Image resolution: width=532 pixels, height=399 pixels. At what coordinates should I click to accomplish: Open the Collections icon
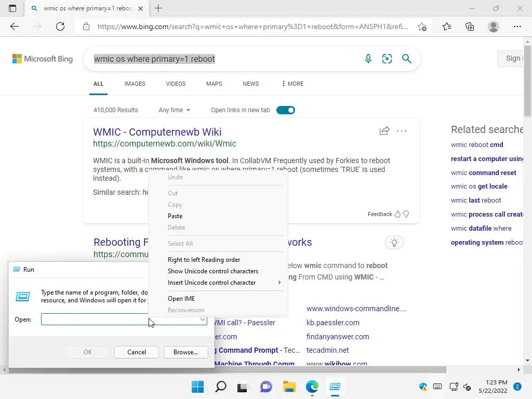coord(470,26)
